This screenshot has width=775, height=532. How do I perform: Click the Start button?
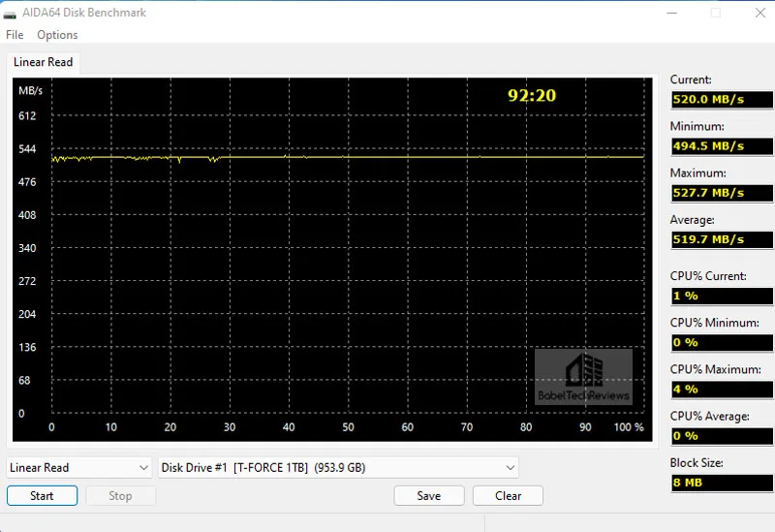point(42,495)
